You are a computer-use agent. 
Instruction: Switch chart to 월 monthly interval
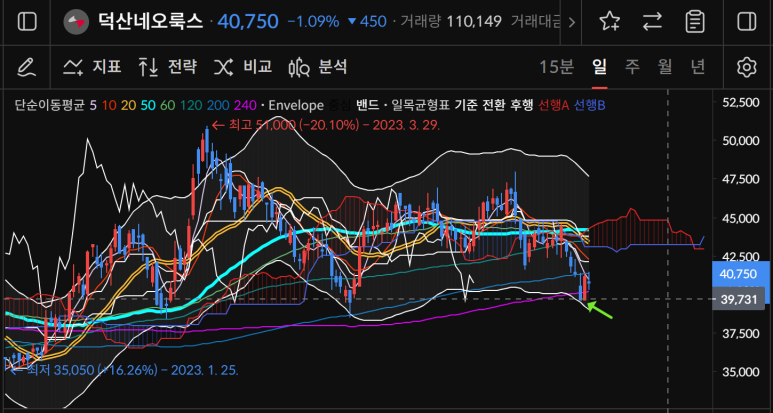point(665,67)
